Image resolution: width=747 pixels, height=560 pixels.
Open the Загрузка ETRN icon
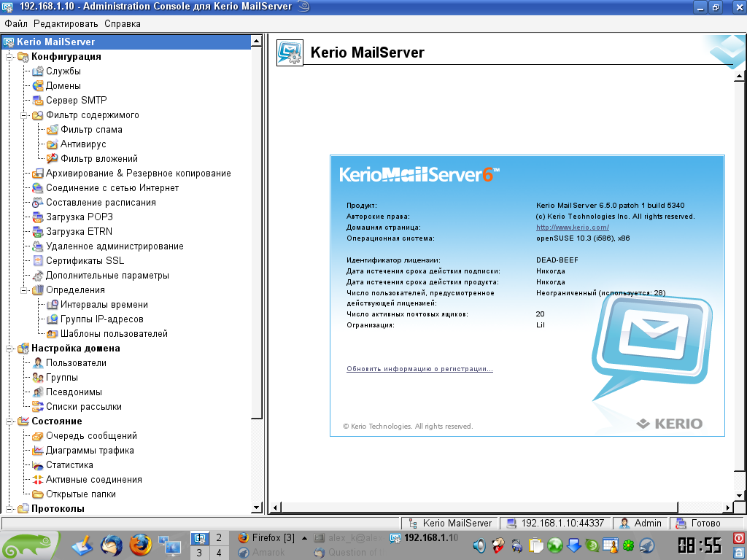click(x=38, y=232)
